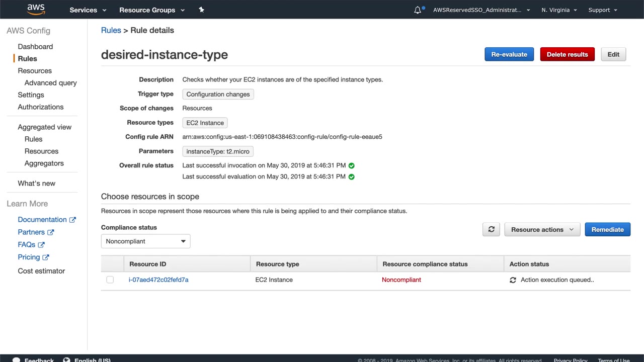This screenshot has width=644, height=362.
Task: Check the checkbox for instance i-07aed472c02fefd7a
Action: (x=110, y=280)
